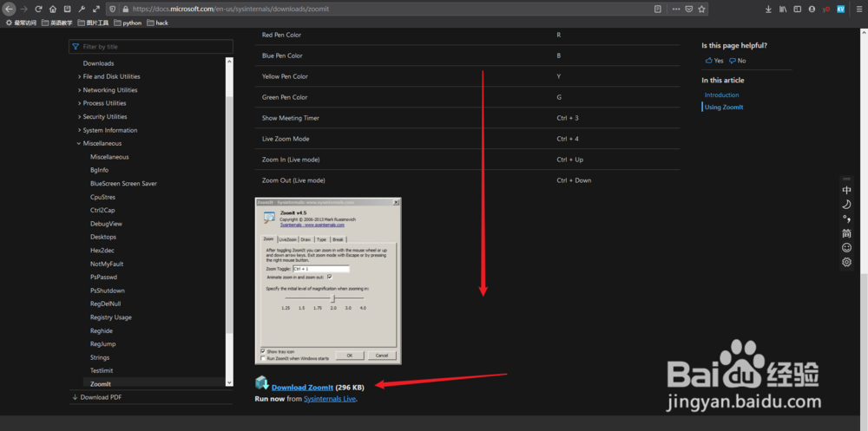The width and height of the screenshot is (868, 431).
Task: Click the Download PDF button
Action: tap(97, 397)
